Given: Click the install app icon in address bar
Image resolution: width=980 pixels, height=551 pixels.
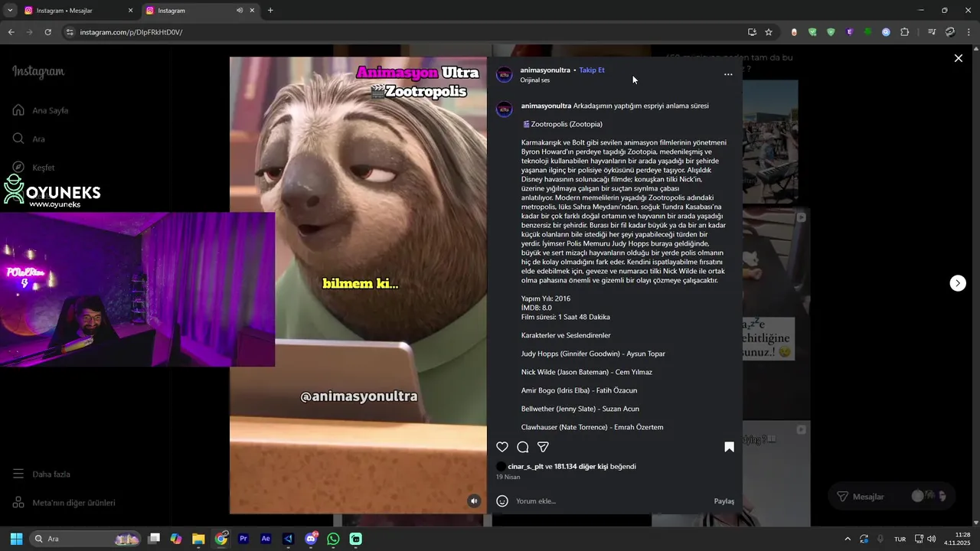Looking at the screenshot, I should [752, 32].
